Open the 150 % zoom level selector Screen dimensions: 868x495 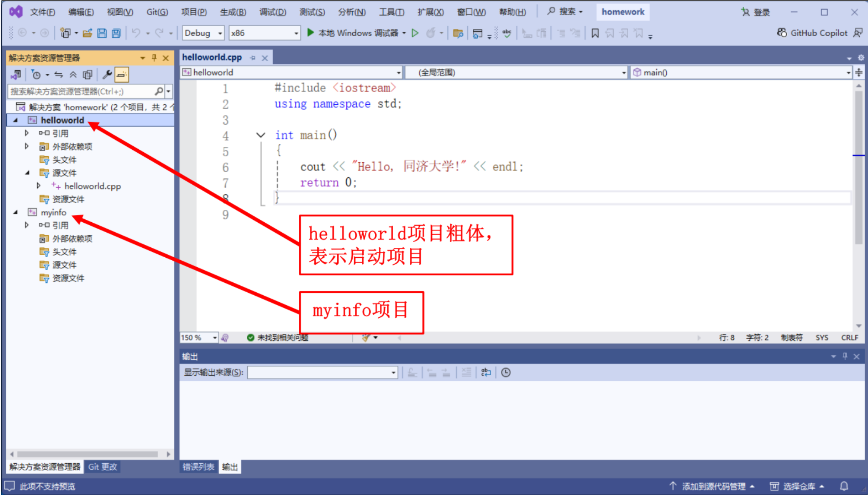[x=215, y=337]
